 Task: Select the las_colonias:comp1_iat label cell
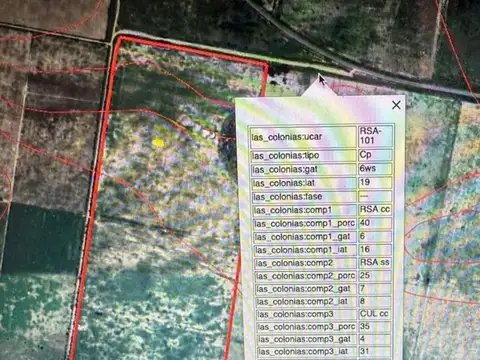coord(306,250)
